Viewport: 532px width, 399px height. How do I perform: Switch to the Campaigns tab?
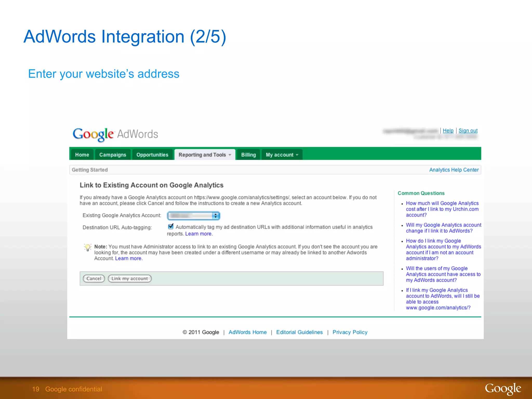click(112, 155)
